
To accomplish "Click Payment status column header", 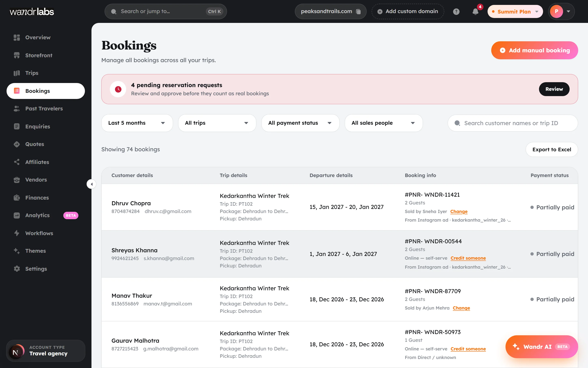I will coord(549,175).
